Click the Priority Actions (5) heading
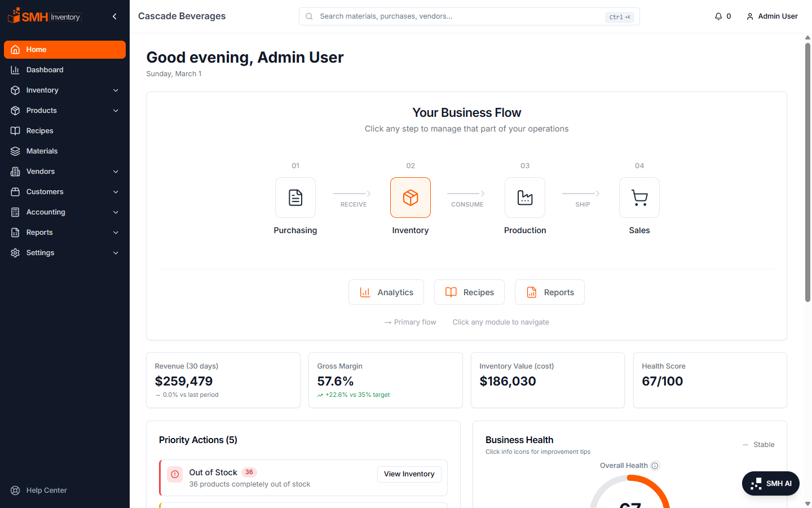 (198, 440)
